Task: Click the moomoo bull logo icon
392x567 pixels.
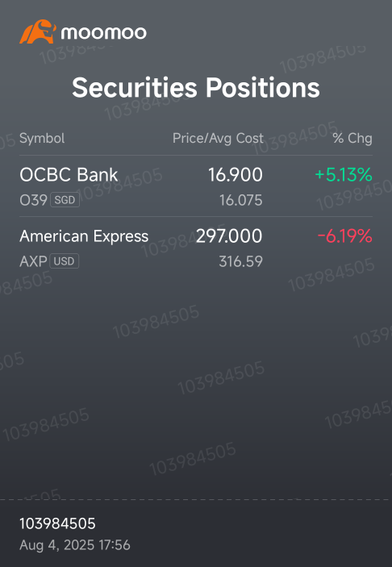Action: [x=38, y=31]
